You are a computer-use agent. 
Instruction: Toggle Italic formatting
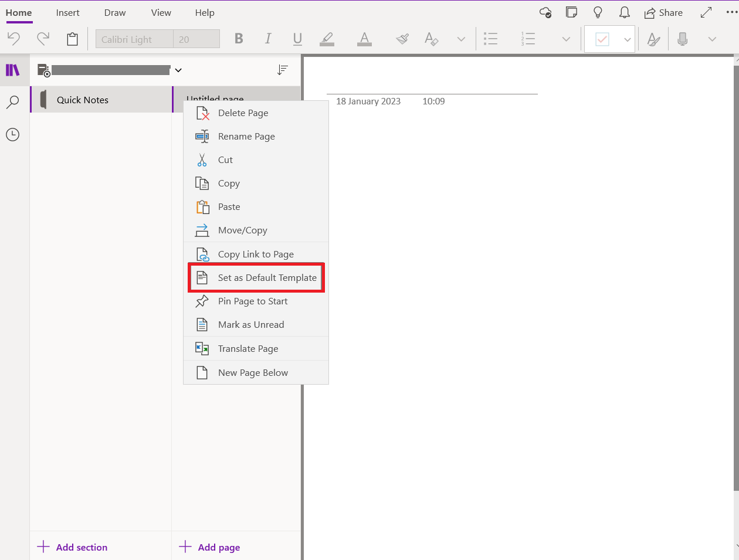[x=268, y=39]
